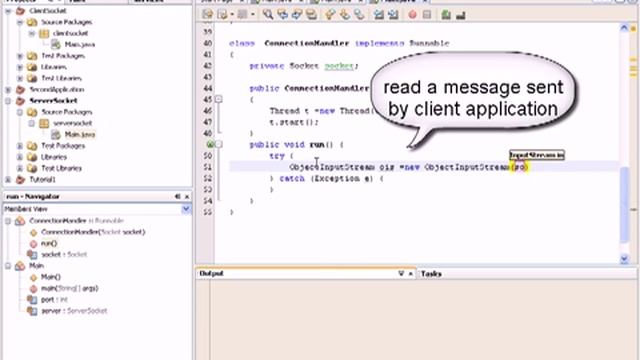This screenshot has height=360, width=640.
Task: Click the Uncomment toolbar icon
Action: click(461, 15)
